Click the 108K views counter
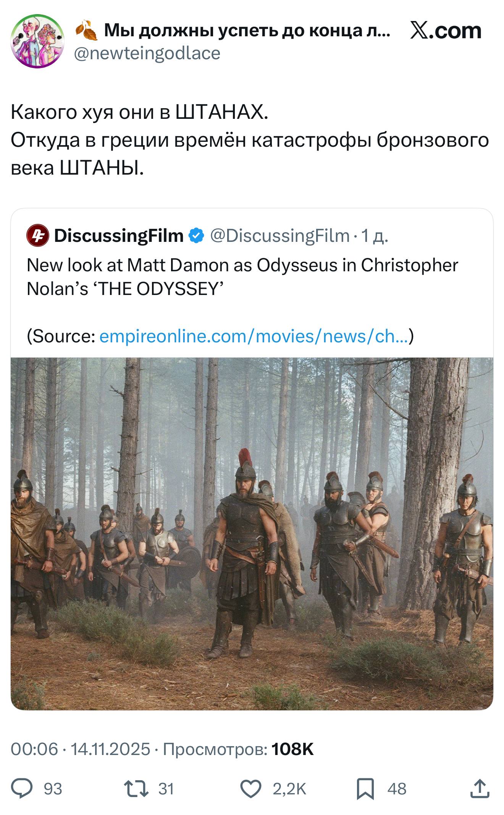The width and height of the screenshot is (504, 815). click(x=292, y=749)
